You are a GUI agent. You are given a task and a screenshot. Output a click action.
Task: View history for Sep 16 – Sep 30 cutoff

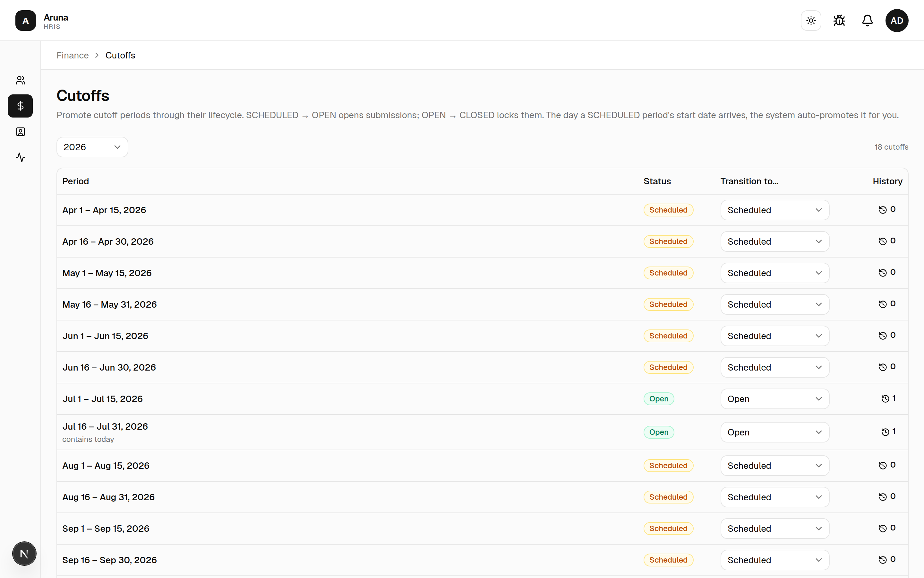[x=887, y=560]
